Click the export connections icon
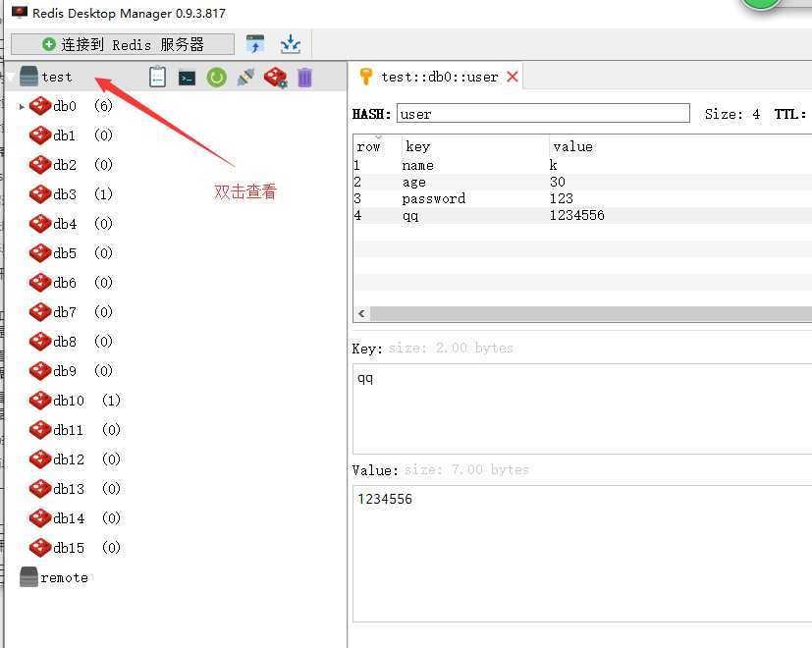 tap(291, 44)
